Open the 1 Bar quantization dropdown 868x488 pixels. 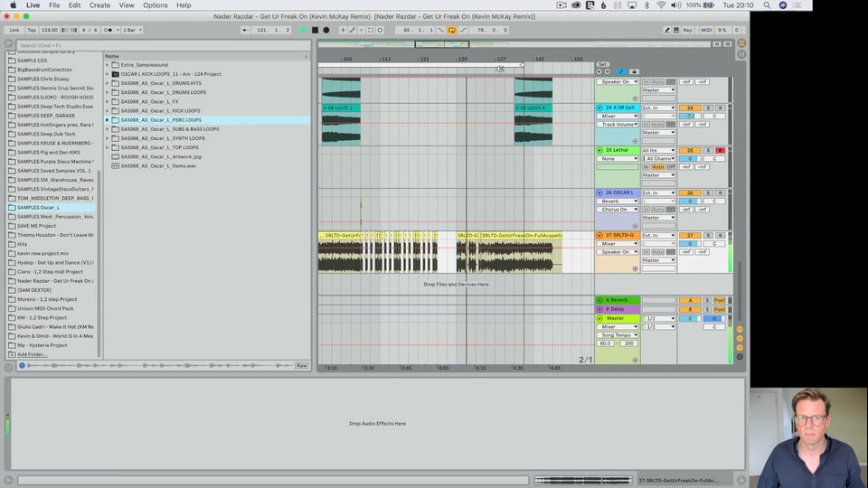coord(132,30)
